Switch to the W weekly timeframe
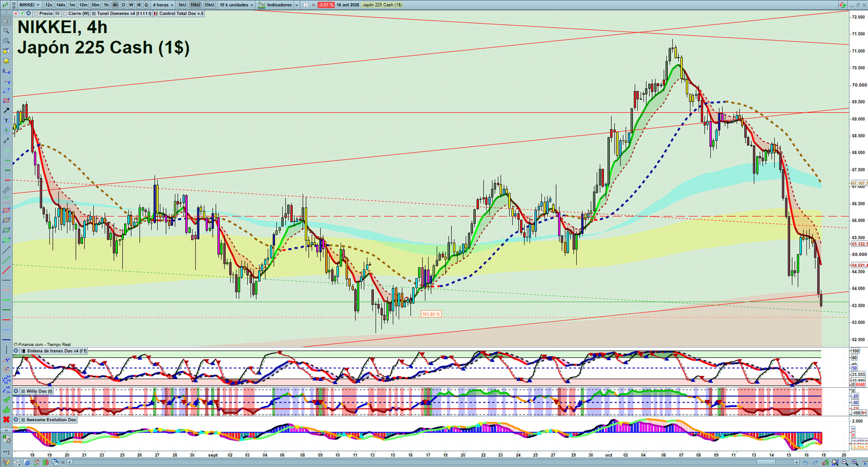This screenshot has width=868, height=467. 131,5
